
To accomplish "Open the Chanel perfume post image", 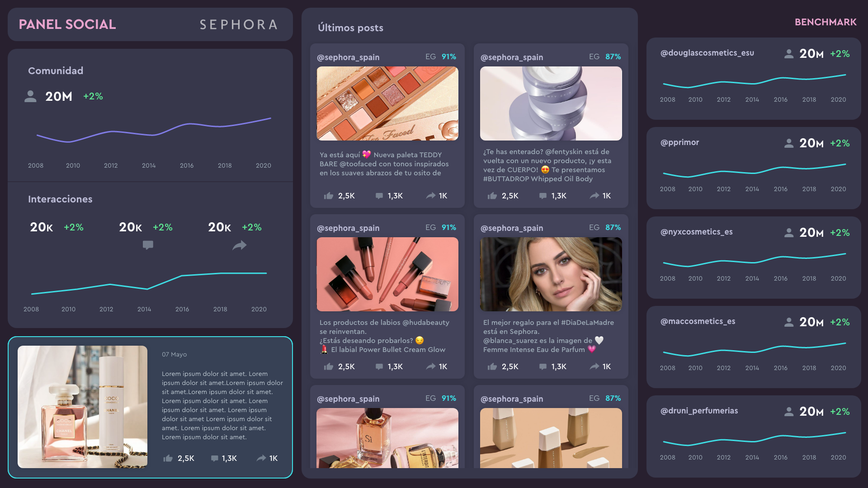I will pyautogui.click(x=82, y=407).
